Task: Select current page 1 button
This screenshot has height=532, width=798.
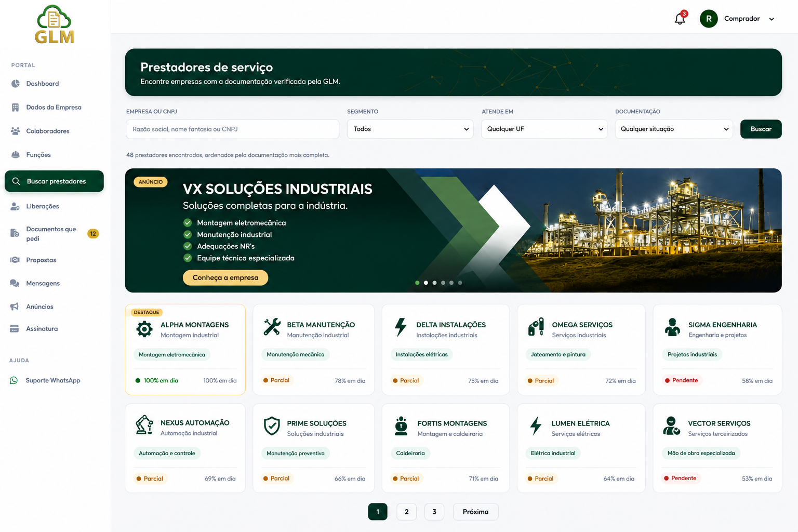Action: 378,512
